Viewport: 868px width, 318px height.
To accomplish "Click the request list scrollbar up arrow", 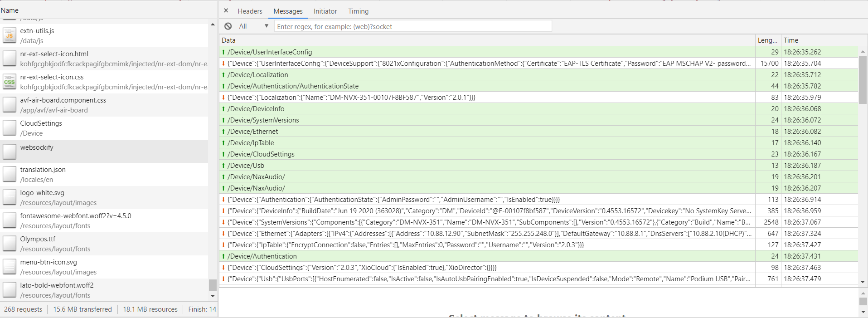I will click(213, 24).
